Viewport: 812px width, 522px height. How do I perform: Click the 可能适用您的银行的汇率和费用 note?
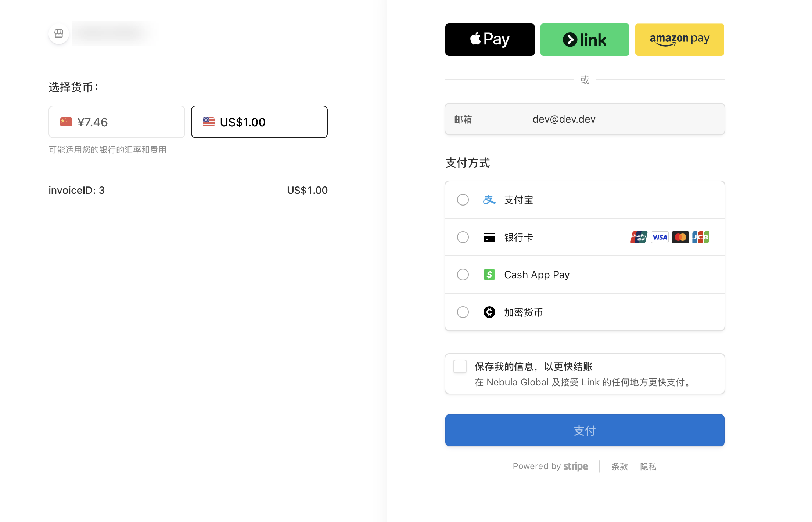point(108,150)
